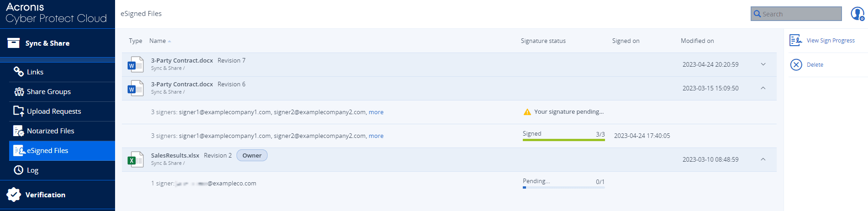Image resolution: width=868 pixels, height=211 pixels.
Task: Click the Verification checkmark badge icon
Action: coord(14,195)
